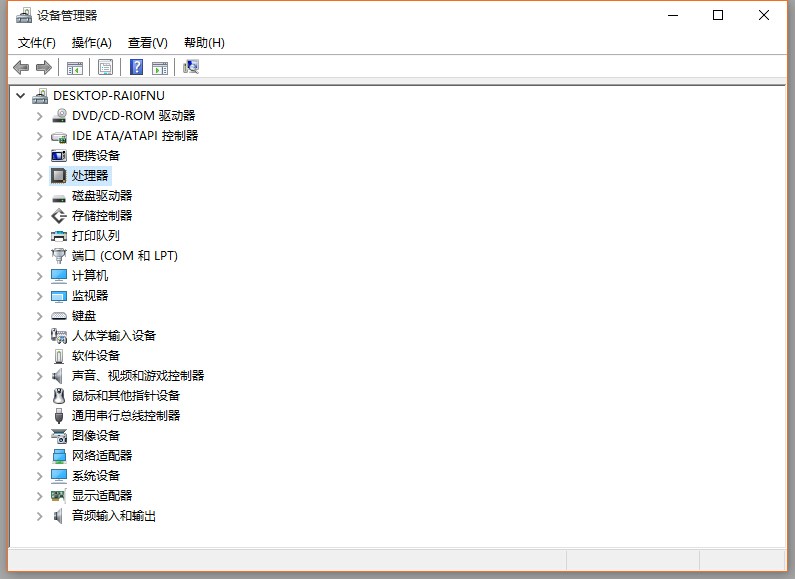Viewport: 795px width, 579px height.
Task: Click the show/hide console tree icon
Action: 75,67
